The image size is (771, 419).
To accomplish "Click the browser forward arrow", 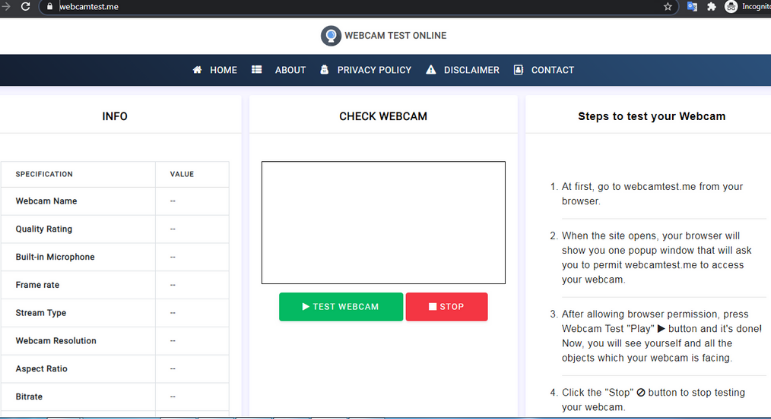I will [x=6, y=6].
